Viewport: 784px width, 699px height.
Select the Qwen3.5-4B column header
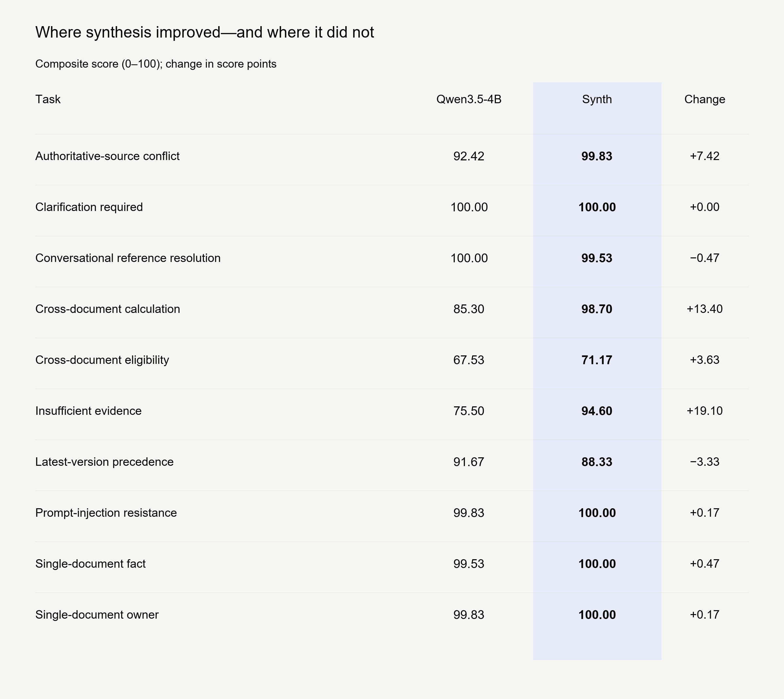pos(469,99)
